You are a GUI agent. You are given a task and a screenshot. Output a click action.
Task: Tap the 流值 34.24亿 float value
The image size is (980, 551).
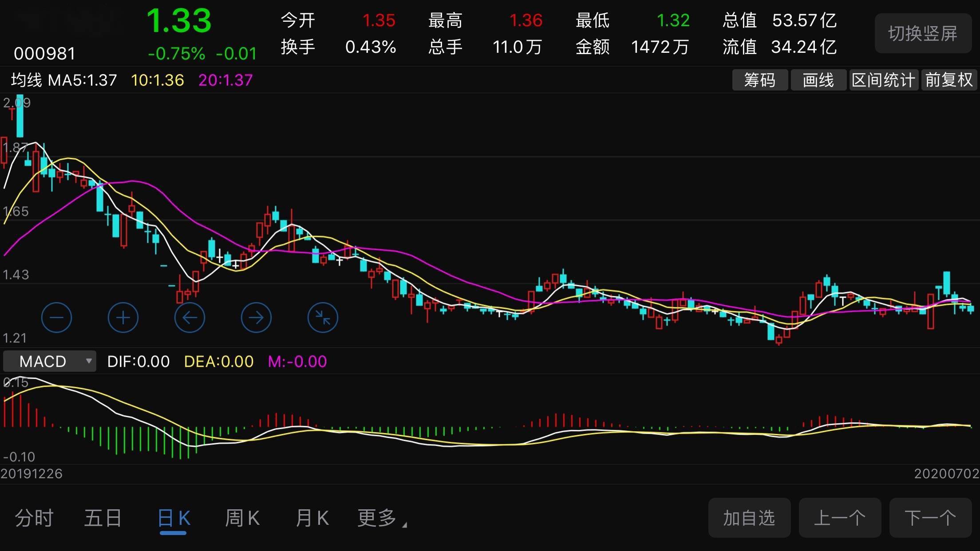[x=779, y=47]
